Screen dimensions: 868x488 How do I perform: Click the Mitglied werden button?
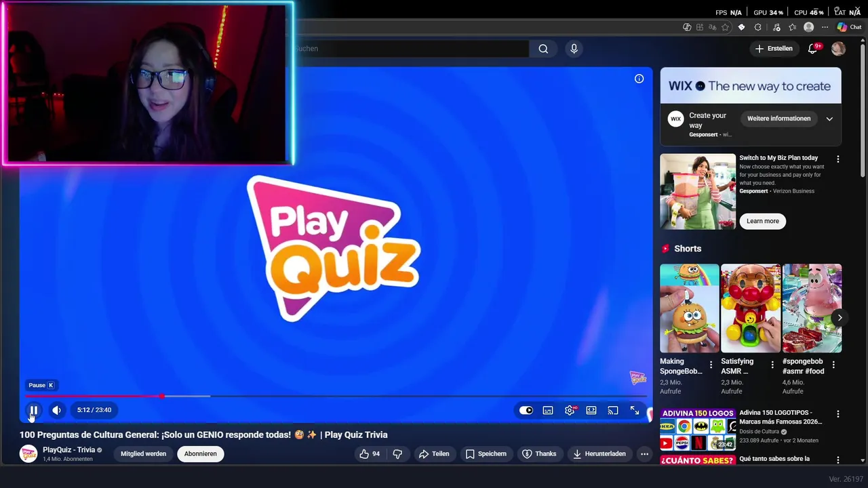pos(144,454)
